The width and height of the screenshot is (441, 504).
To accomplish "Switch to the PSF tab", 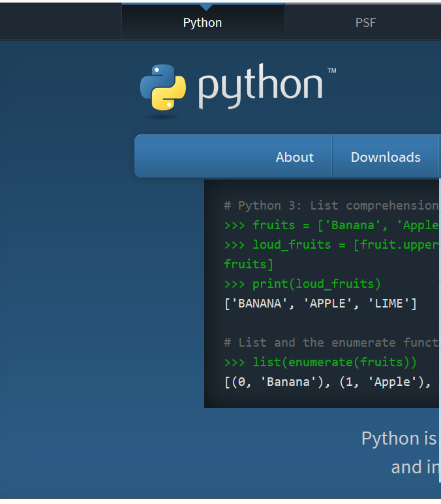I will [x=365, y=22].
